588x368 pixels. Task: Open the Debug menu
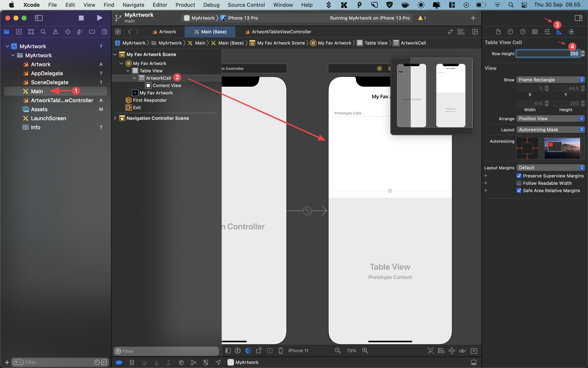click(211, 5)
